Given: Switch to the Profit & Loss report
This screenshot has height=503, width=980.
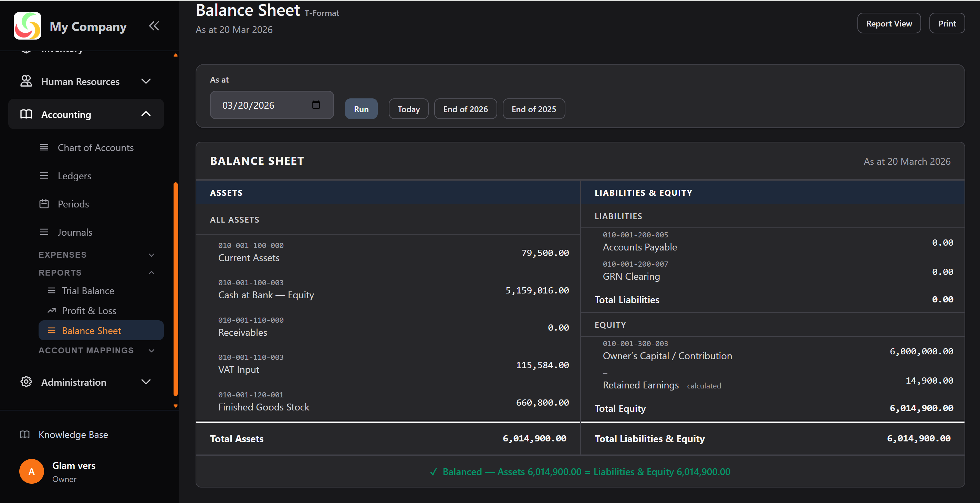Looking at the screenshot, I should (x=89, y=310).
